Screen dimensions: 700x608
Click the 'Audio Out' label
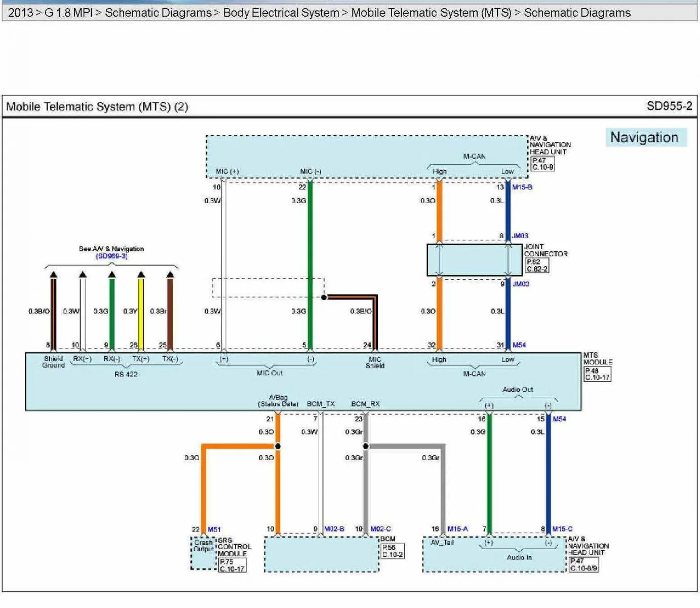(518, 390)
